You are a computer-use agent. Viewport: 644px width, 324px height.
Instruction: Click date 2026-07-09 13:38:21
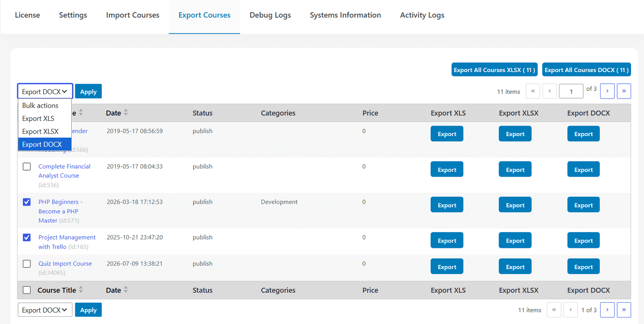pyautogui.click(x=134, y=264)
